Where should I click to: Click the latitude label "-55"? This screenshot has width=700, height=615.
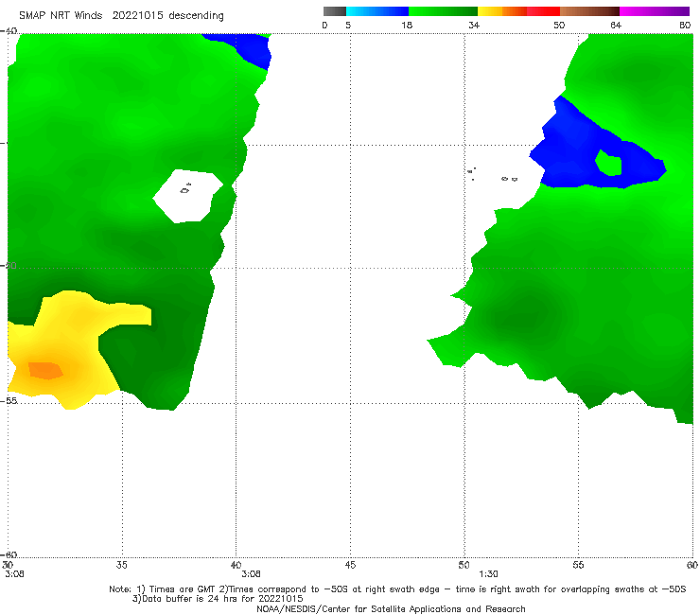tap(9, 401)
